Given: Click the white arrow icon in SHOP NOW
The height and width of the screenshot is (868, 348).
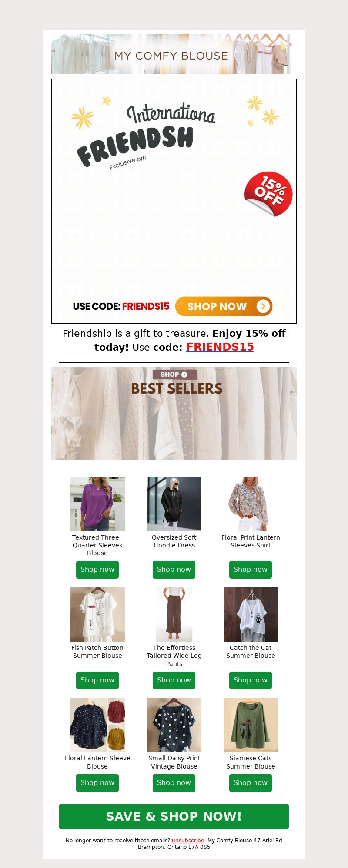Looking at the screenshot, I should tap(263, 306).
